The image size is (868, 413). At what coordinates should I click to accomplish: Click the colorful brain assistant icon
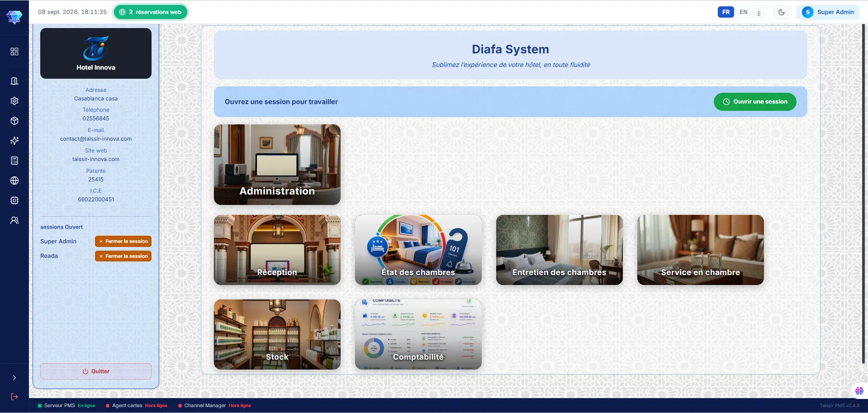tap(859, 391)
